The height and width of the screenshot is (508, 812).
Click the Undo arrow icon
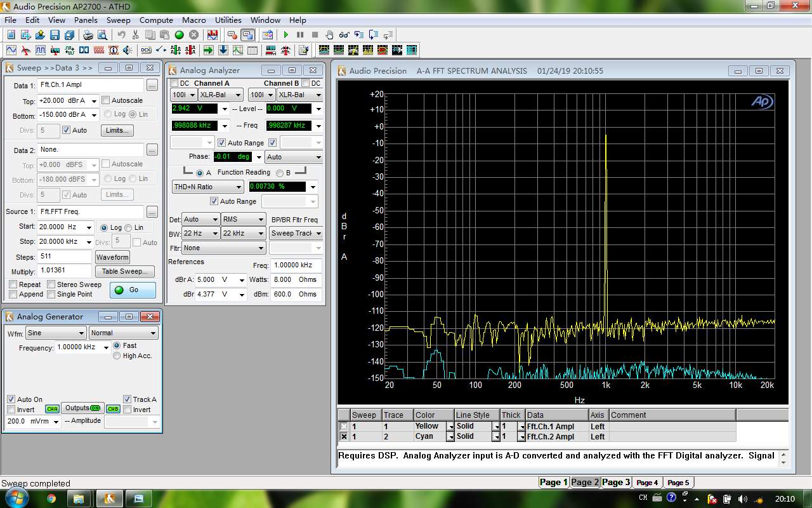point(121,35)
